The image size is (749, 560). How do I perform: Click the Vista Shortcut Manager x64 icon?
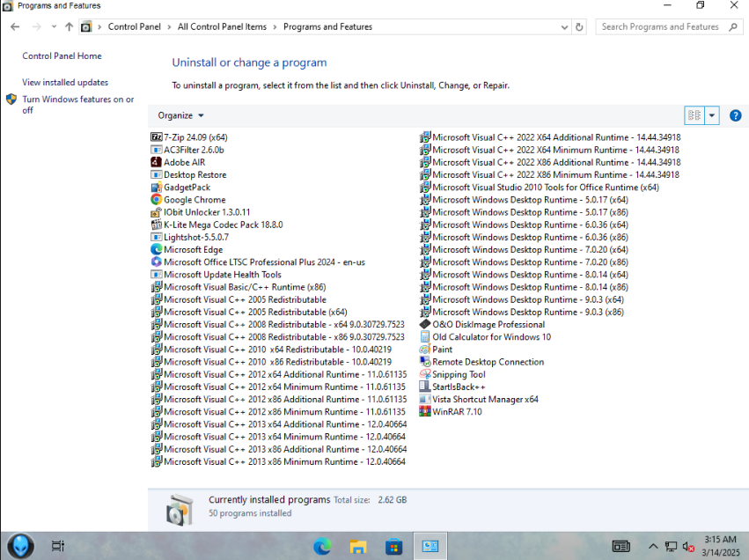coord(425,399)
